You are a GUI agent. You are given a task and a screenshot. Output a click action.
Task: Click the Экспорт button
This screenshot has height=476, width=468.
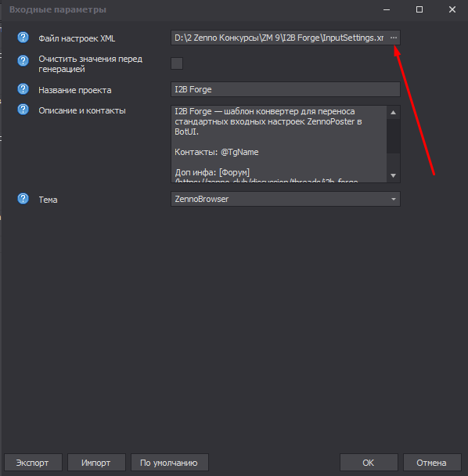coord(33,463)
